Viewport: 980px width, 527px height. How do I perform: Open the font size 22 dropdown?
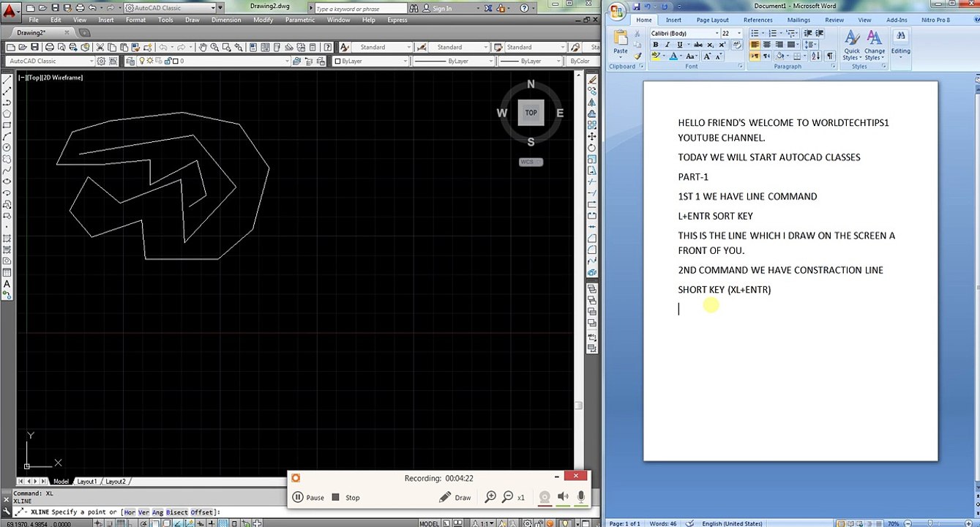(x=739, y=33)
